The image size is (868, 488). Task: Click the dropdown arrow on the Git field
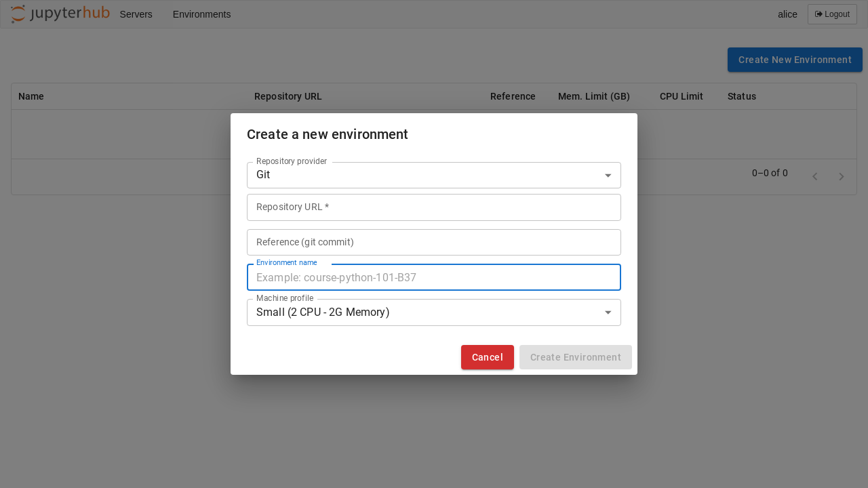click(x=608, y=175)
